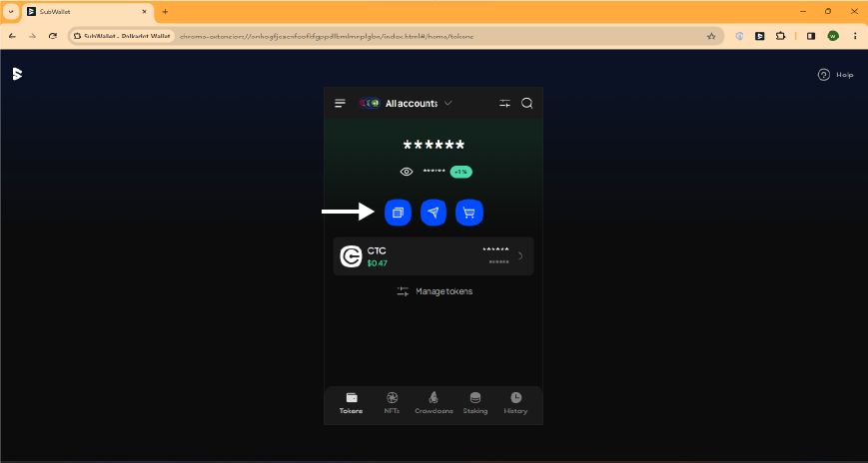Switch to the NFTs tab
The width and height of the screenshot is (868, 463).
(392, 403)
